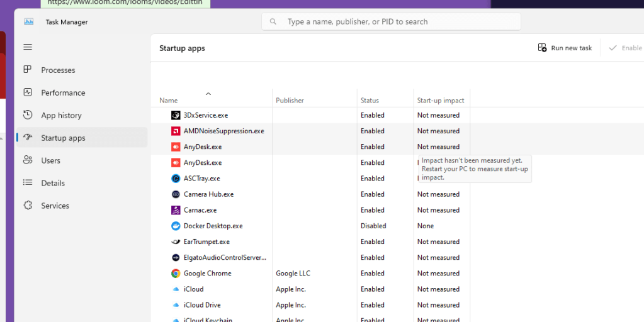This screenshot has width=644, height=322.
Task: Select the AMDNoiseSuppression.exe entry
Action: coord(224,131)
